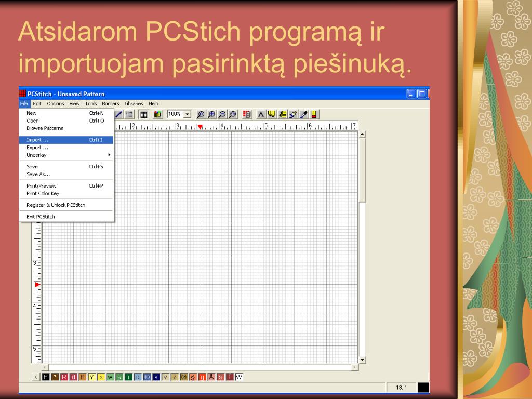Toggle the grid display icon
The width and height of the screenshot is (532, 399).
click(x=143, y=114)
